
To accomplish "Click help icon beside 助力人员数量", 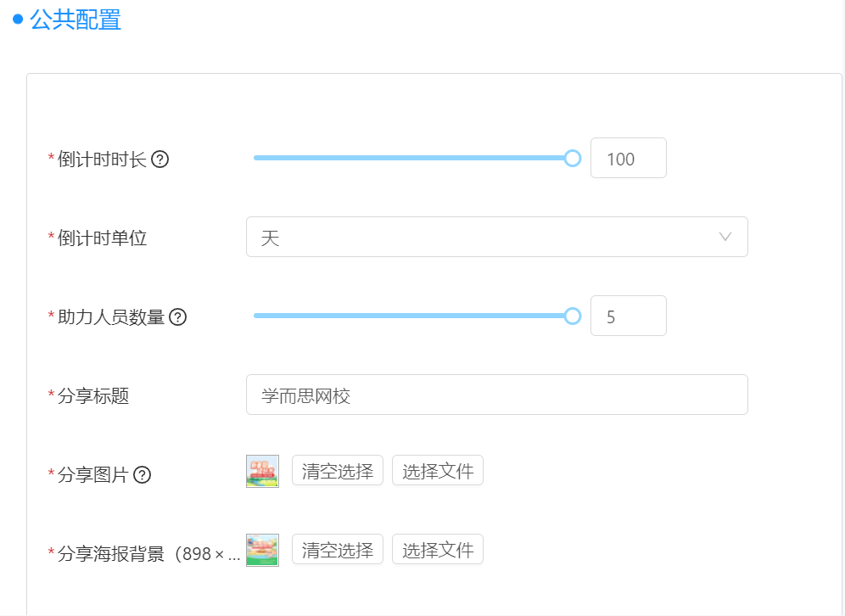I will (177, 317).
